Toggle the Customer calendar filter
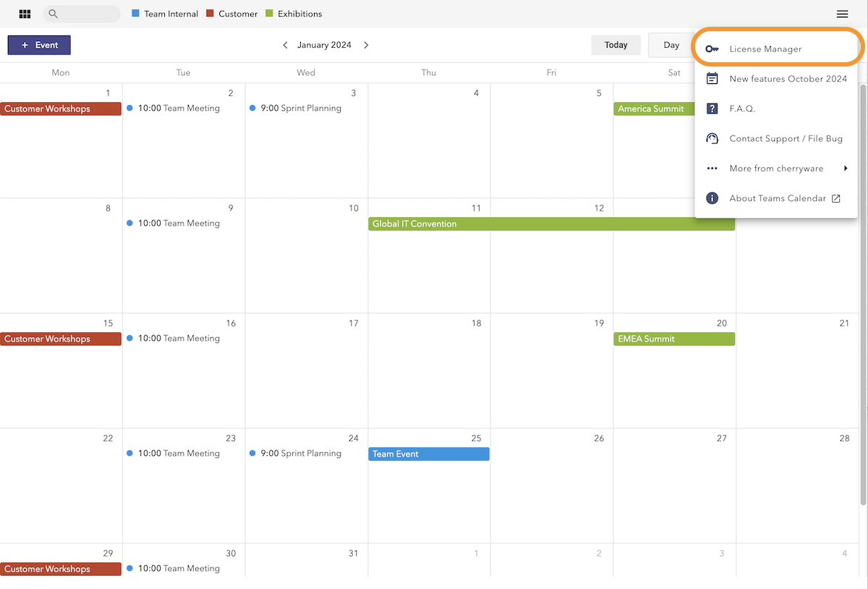Screen dimensions: 868x589 231,14
